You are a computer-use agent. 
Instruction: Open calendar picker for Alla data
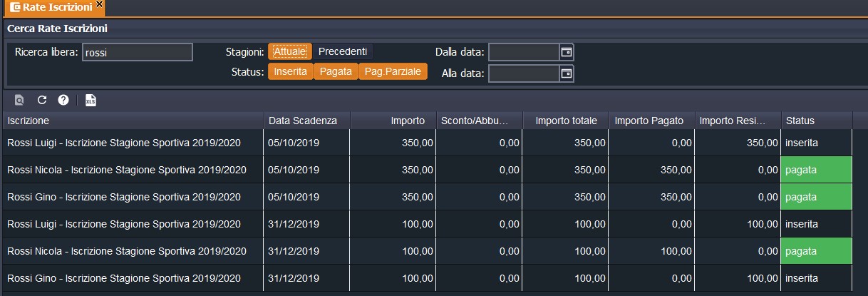[x=567, y=73]
